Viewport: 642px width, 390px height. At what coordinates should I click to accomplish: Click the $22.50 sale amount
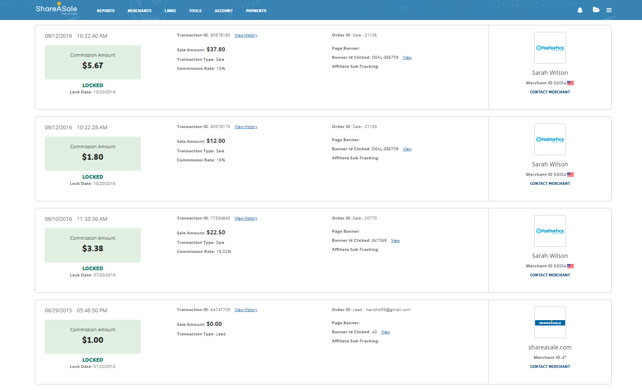[x=216, y=232]
